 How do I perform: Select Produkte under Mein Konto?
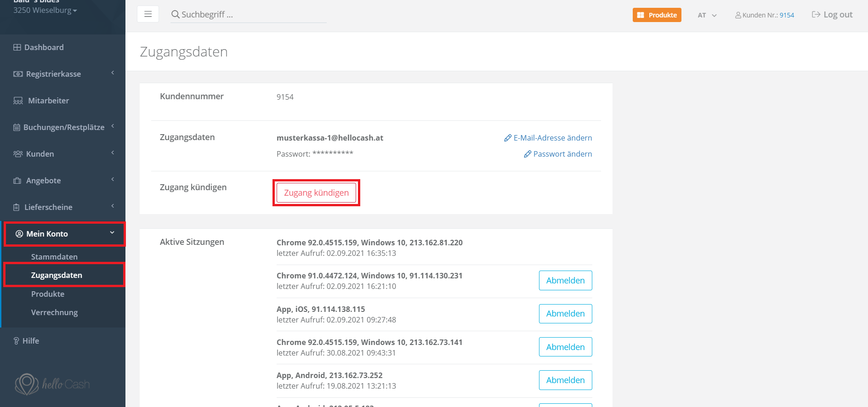pyautogui.click(x=48, y=294)
